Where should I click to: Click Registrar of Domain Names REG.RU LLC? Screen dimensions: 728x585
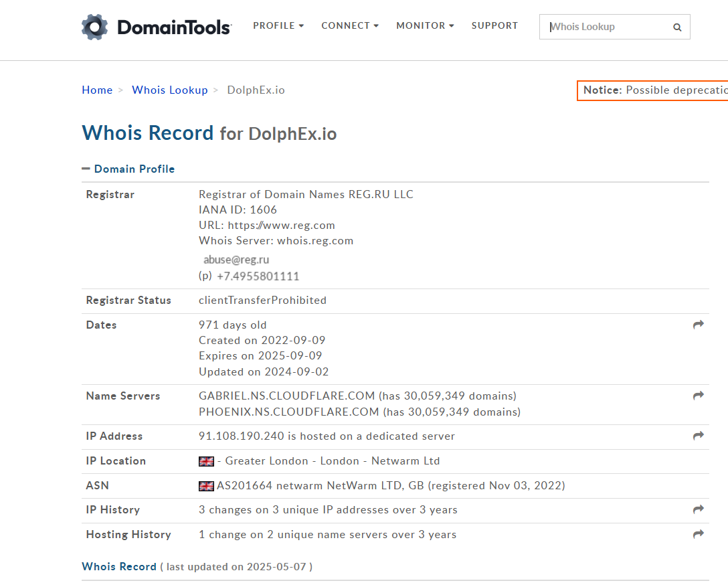click(x=306, y=194)
